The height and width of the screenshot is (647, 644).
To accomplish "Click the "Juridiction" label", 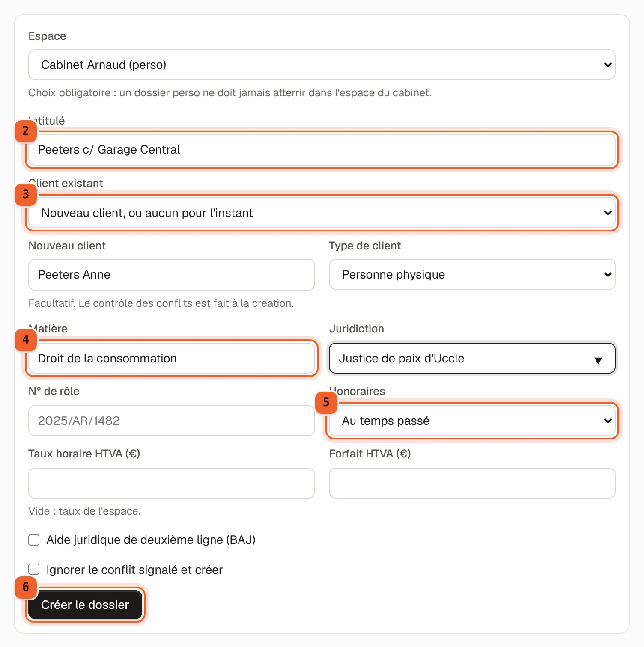I will [357, 329].
